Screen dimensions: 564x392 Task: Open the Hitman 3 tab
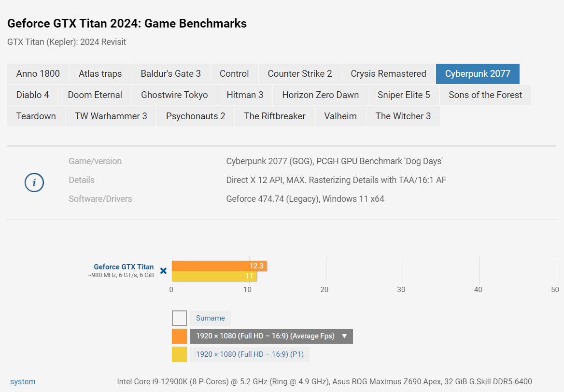coord(245,95)
